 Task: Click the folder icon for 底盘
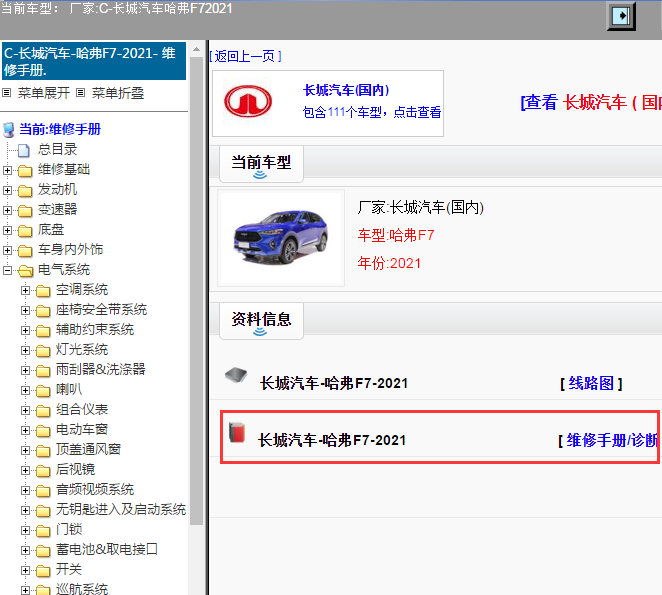25,231
